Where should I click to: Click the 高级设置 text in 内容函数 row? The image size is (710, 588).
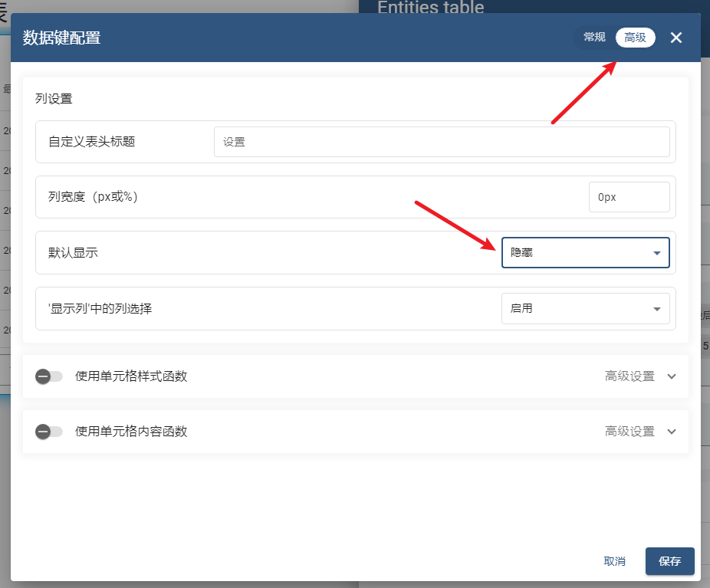[629, 432]
